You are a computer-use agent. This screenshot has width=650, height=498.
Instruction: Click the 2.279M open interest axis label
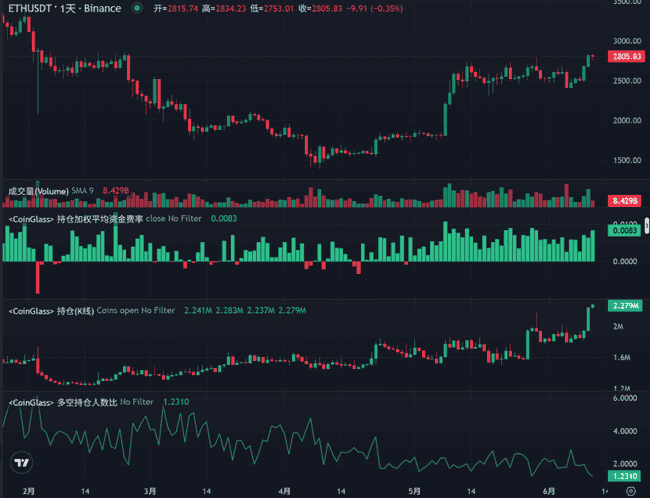click(x=624, y=306)
